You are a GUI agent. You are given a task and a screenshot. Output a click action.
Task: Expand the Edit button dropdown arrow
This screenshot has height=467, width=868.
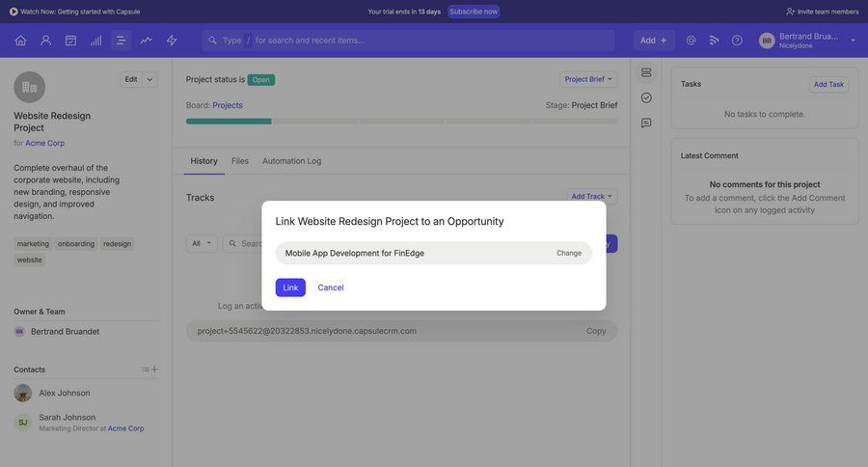[x=150, y=79]
